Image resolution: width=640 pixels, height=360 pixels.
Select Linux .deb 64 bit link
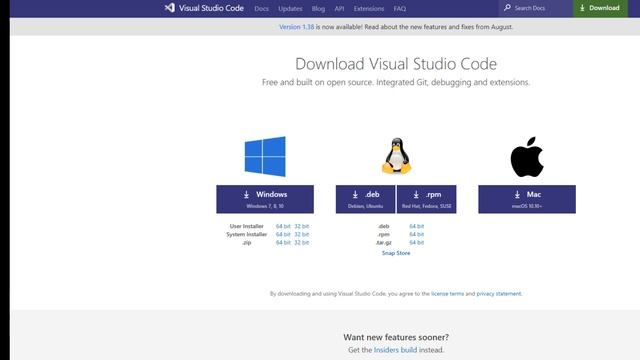417,226
